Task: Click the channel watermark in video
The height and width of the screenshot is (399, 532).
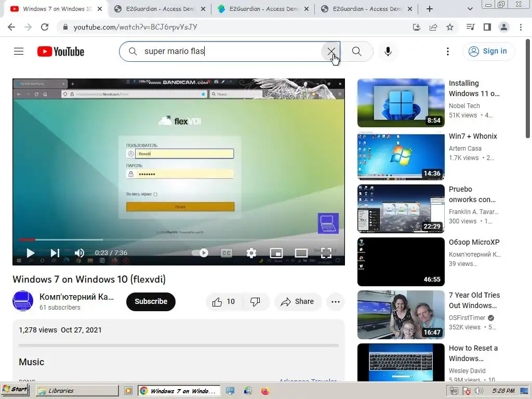Action: point(328,223)
